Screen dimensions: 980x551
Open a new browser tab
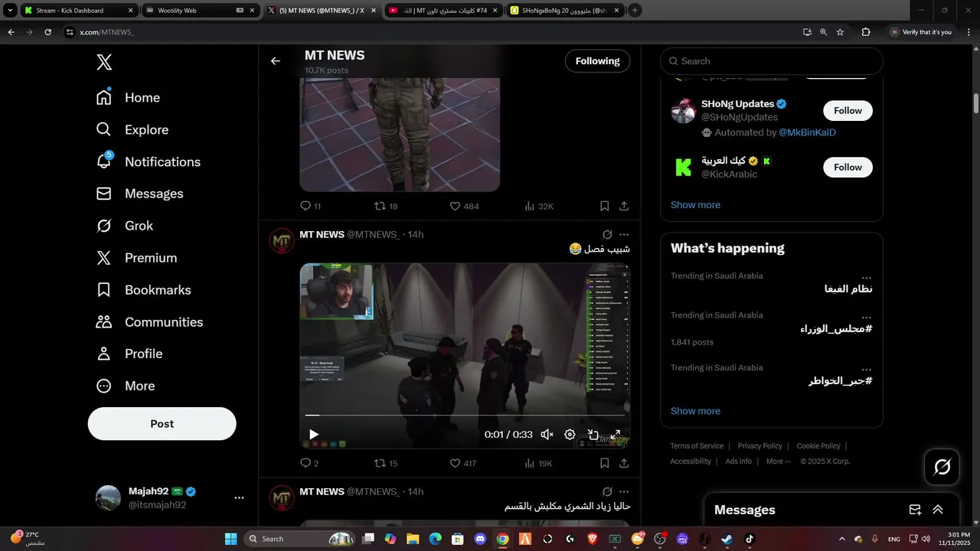[635, 11]
